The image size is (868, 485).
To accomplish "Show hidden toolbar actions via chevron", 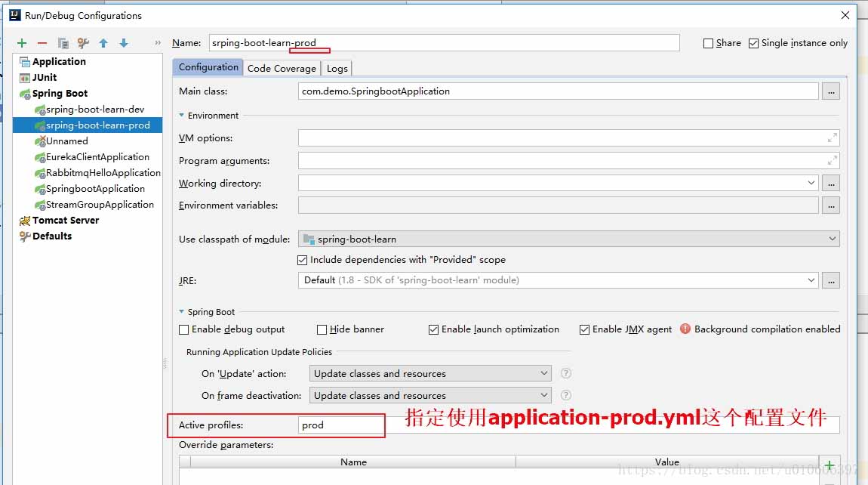I will click(x=159, y=43).
